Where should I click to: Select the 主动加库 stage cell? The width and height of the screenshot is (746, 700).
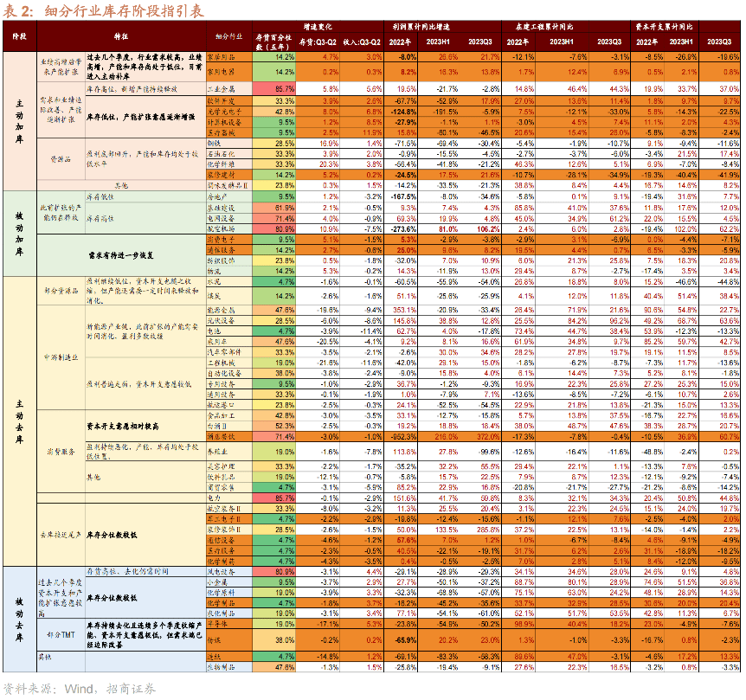point(18,119)
